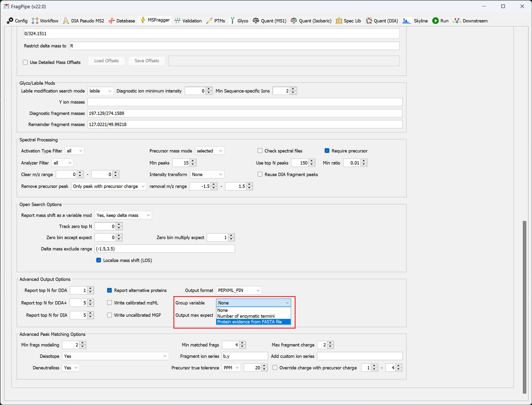Enable Use Detailed Mass Offsets checkbox
This screenshot has height=405, width=532.
pyautogui.click(x=25, y=63)
